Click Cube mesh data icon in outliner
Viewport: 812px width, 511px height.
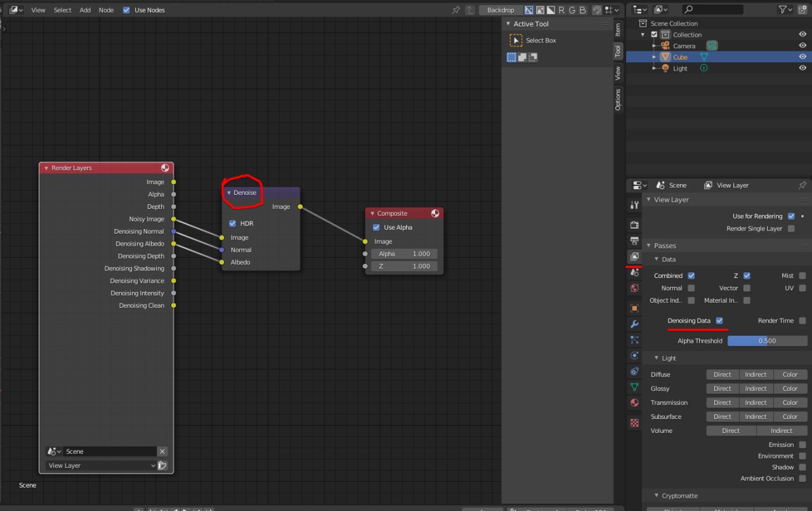click(x=704, y=57)
